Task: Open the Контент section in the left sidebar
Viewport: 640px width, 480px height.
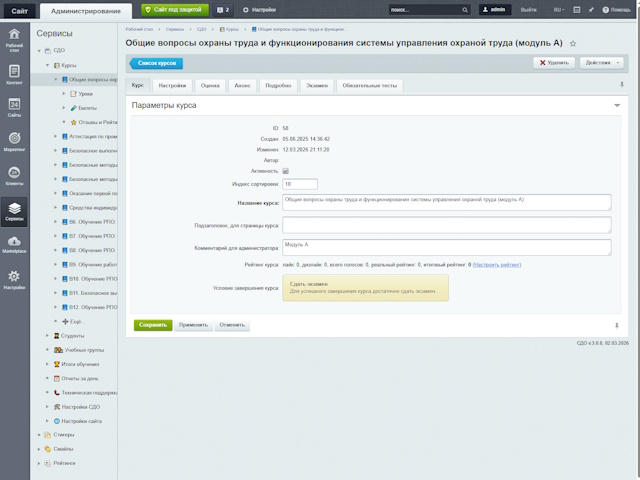Action: click(x=14, y=75)
